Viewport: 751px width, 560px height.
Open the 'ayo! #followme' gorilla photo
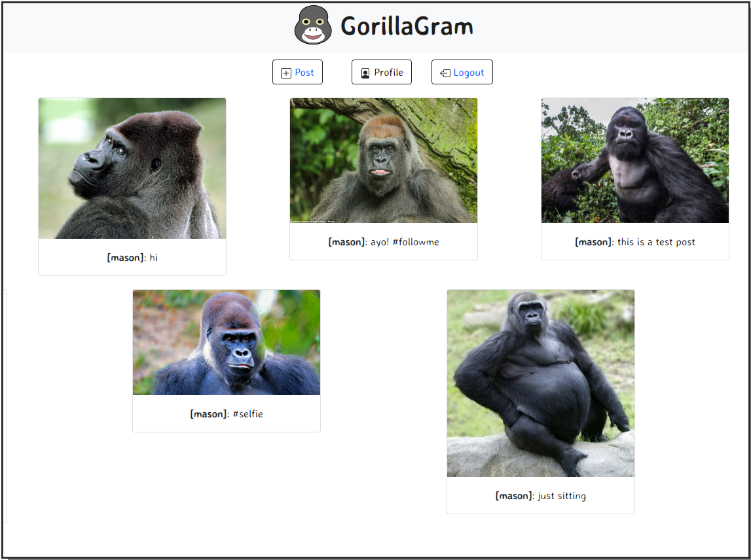coord(383,160)
